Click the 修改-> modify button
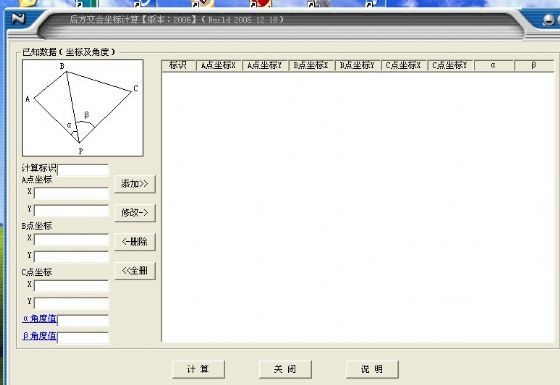The width and height of the screenshot is (560, 385). [x=135, y=213]
